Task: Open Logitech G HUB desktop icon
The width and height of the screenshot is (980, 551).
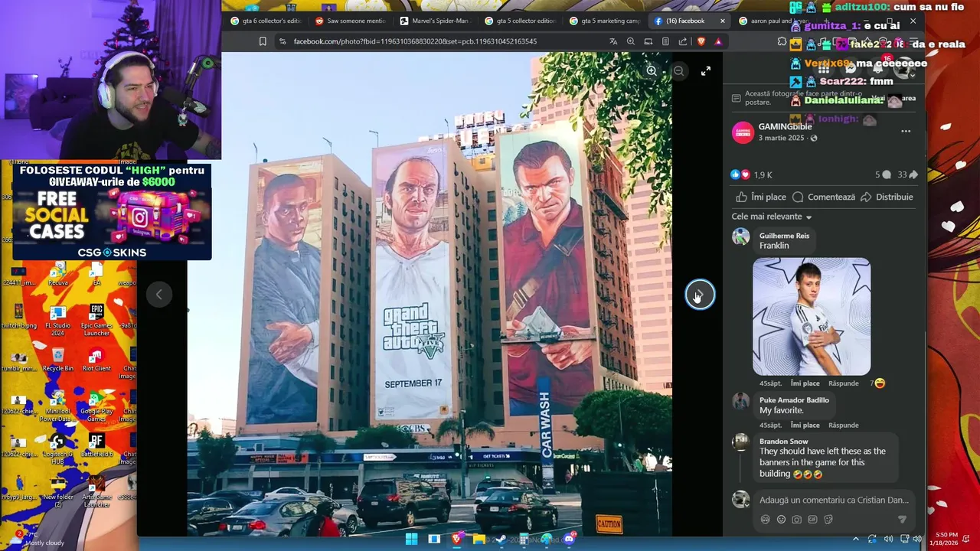Action: [57, 449]
